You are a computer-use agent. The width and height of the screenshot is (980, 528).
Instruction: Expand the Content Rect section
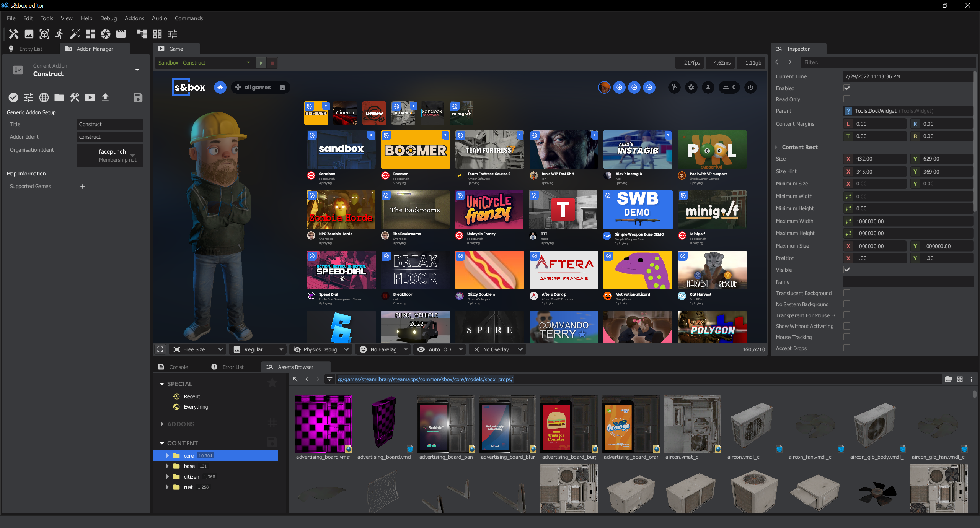(x=776, y=147)
